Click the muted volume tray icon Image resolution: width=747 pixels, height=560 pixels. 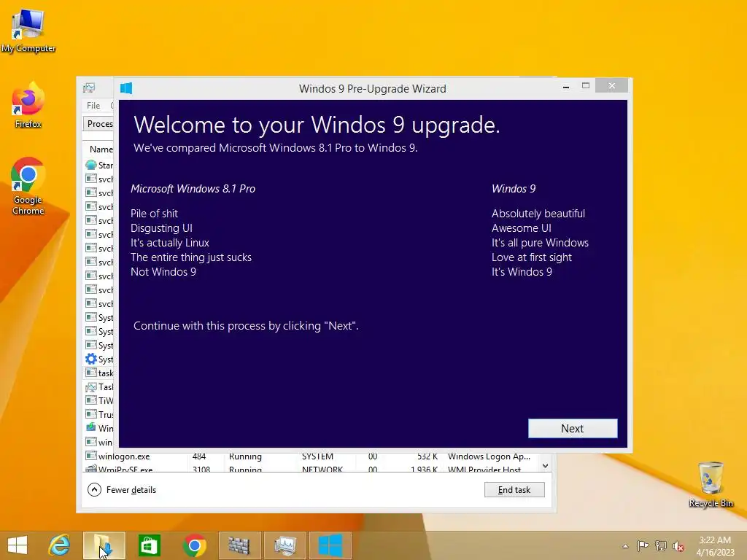[678, 546]
